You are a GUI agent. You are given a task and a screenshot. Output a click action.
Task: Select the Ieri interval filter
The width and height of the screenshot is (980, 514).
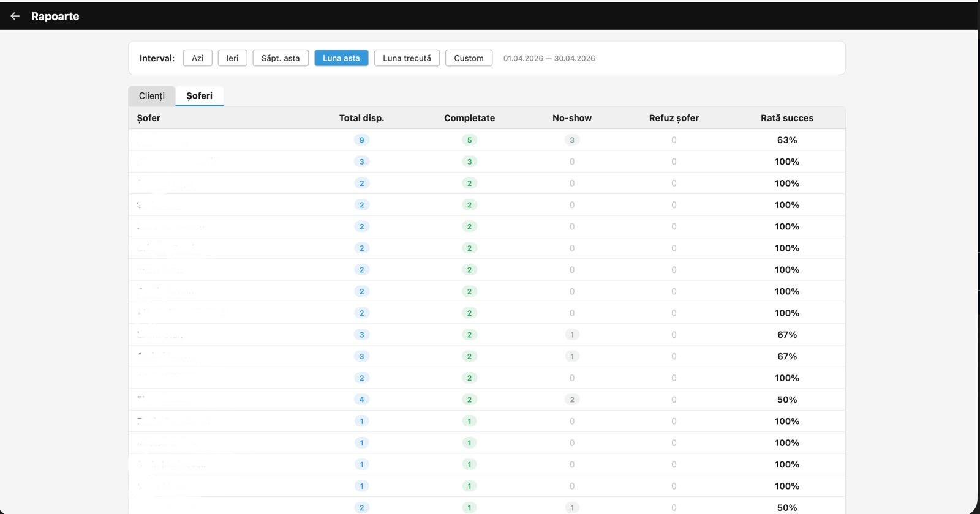tap(232, 58)
